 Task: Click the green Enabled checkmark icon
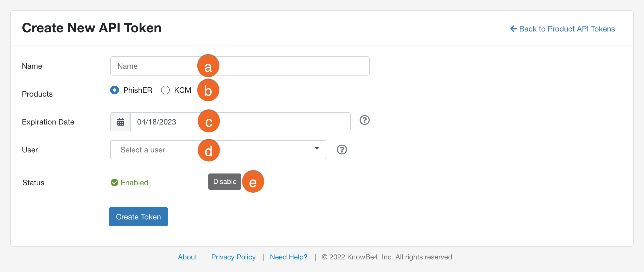tap(114, 183)
